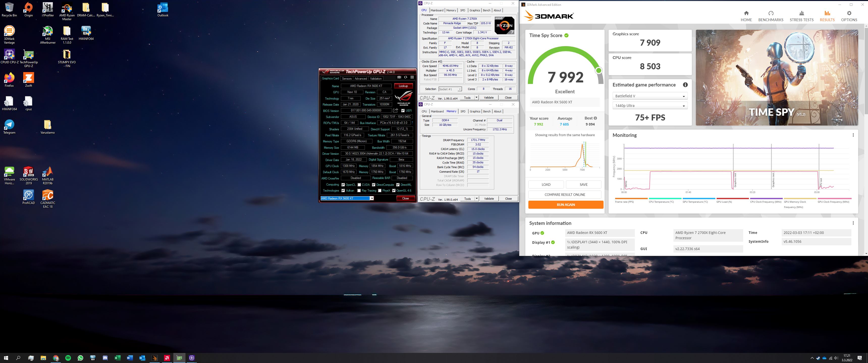Open Spotify from the taskbar

68,358
